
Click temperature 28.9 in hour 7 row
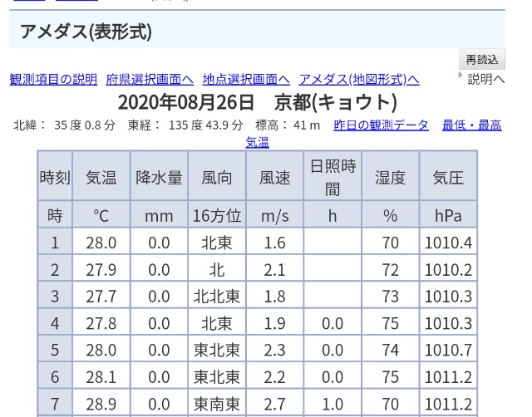click(x=101, y=403)
